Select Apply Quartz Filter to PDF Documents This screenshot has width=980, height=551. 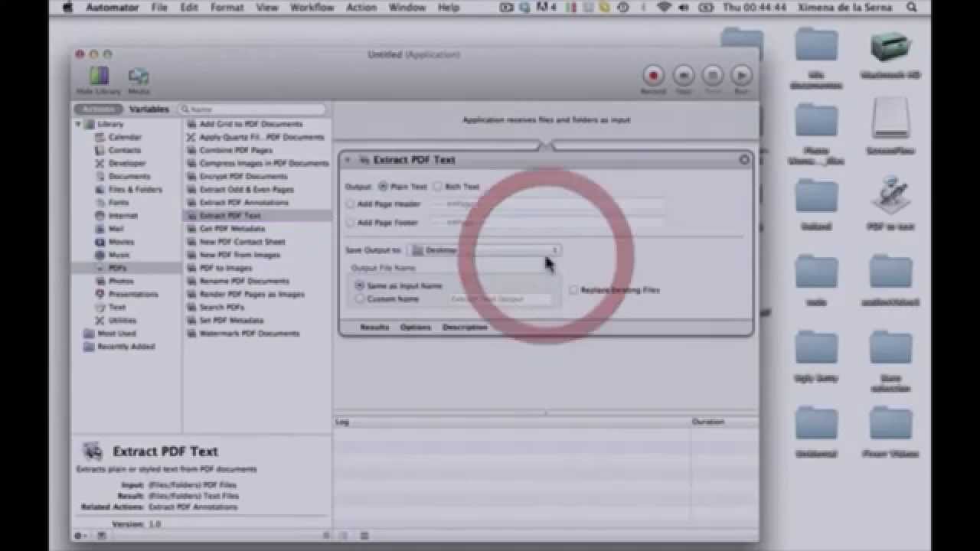pos(262,137)
